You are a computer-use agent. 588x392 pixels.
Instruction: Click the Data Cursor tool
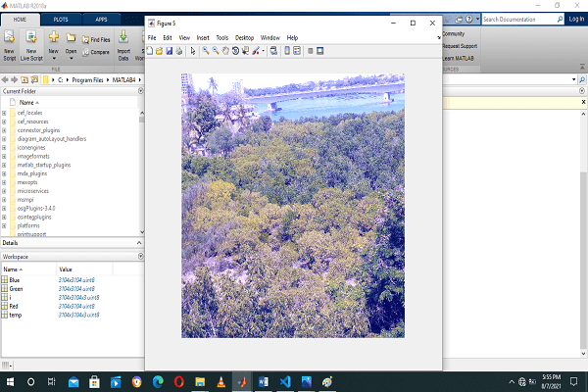(x=243, y=50)
